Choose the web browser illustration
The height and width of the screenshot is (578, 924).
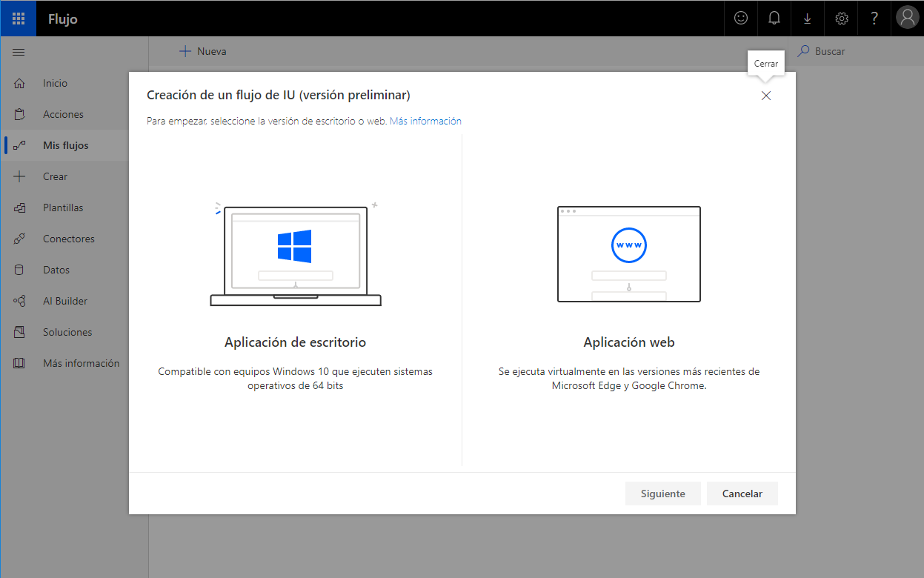point(629,254)
